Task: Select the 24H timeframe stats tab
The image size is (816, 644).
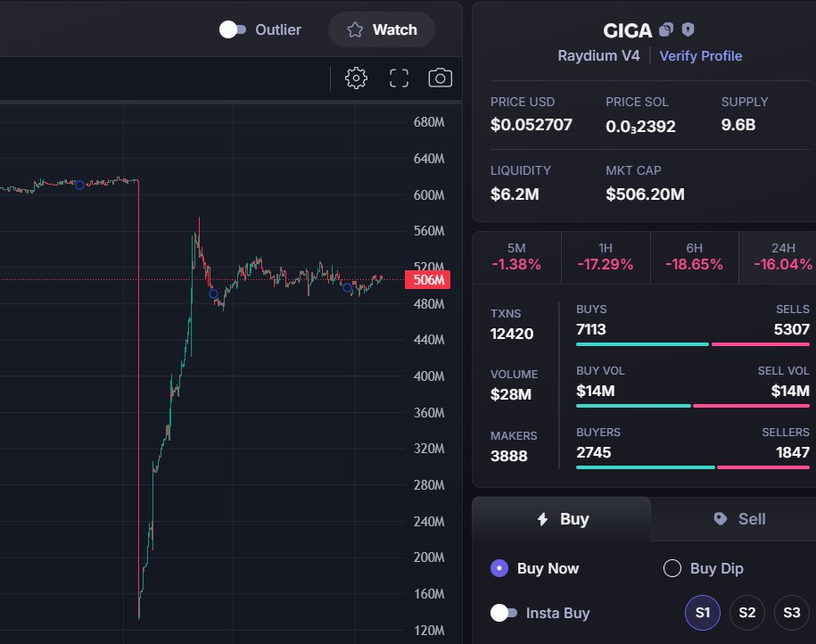Action: [778, 257]
